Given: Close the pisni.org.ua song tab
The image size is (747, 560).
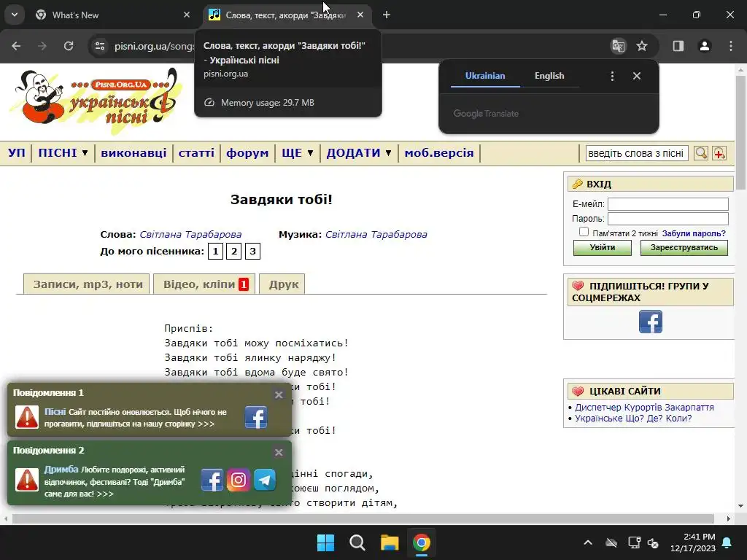Looking at the screenshot, I should (x=360, y=15).
